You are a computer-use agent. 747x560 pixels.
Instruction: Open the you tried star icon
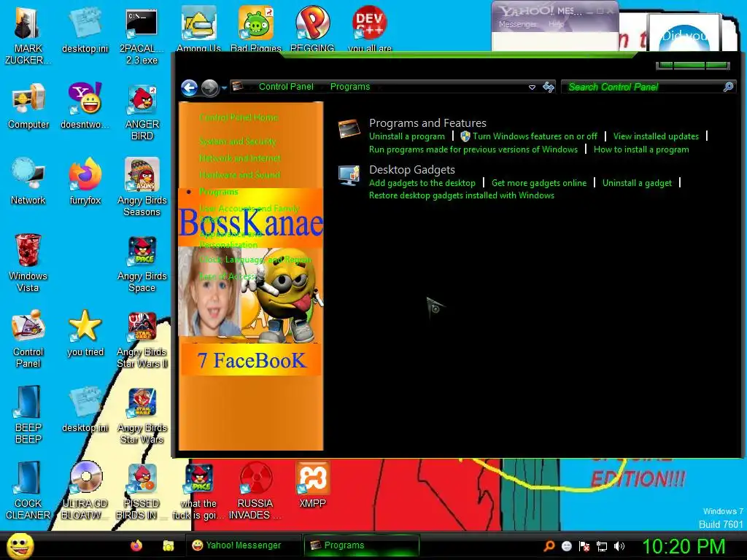85,333
